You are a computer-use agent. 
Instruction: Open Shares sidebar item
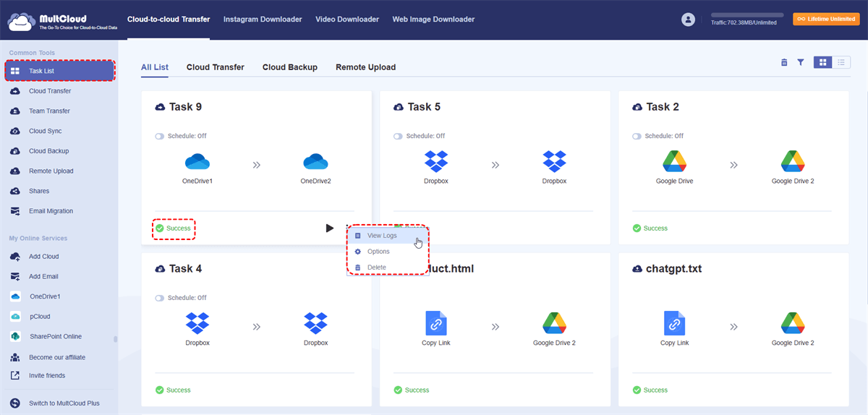tap(39, 192)
